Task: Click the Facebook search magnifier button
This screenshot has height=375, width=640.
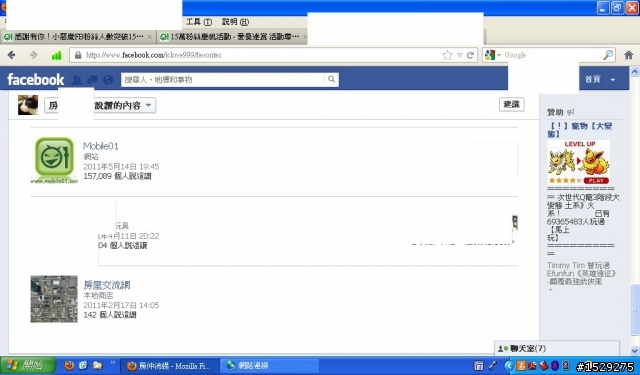Action: (x=331, y=79)
